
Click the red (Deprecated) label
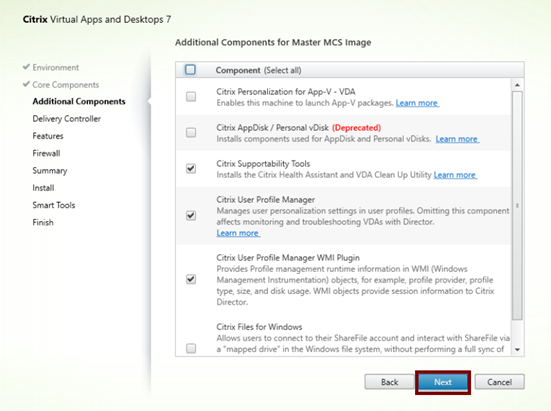pos(356,128)
